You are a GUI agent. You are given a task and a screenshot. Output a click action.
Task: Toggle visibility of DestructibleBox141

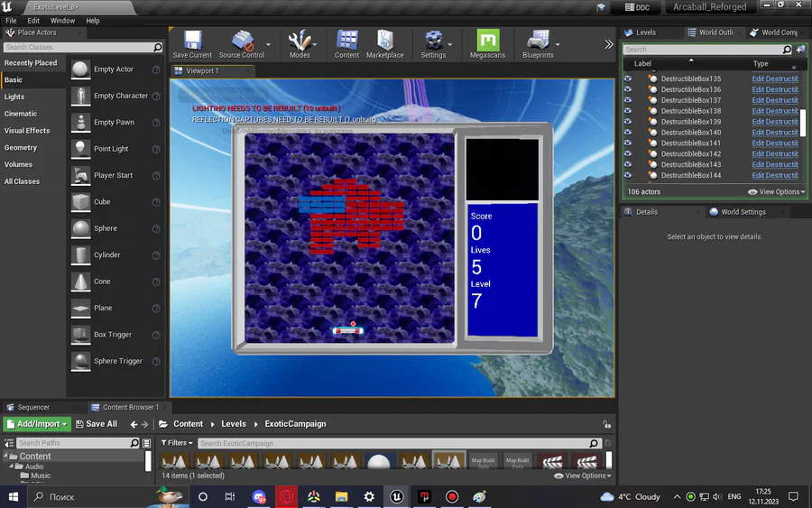click(x=628, y=143)
